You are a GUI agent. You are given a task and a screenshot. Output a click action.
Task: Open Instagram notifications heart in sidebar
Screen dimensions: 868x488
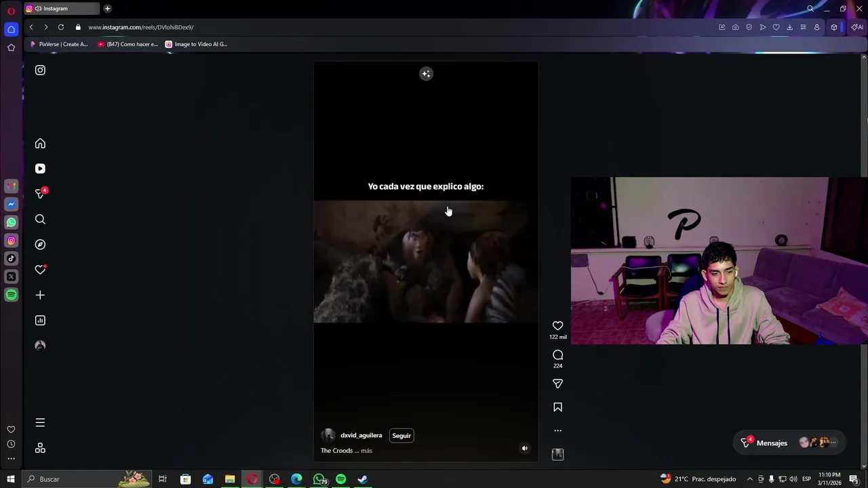tap(40, 270)
